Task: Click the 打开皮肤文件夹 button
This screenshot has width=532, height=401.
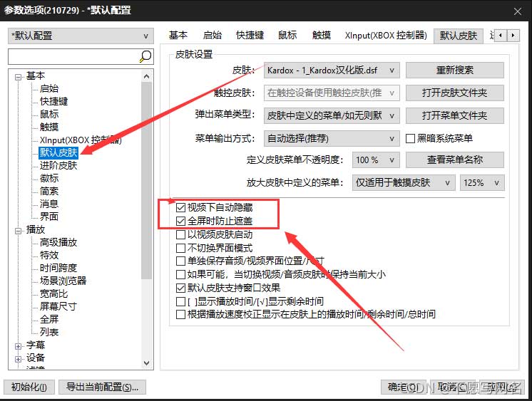Action: tap(454, 93)
